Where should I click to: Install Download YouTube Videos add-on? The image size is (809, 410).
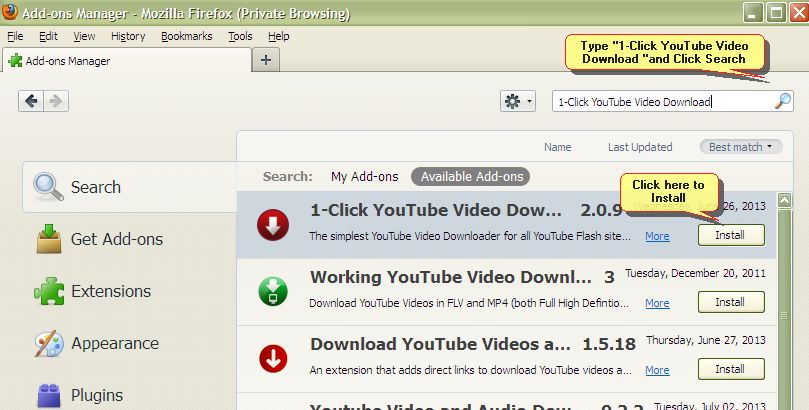tap(731, 369)
